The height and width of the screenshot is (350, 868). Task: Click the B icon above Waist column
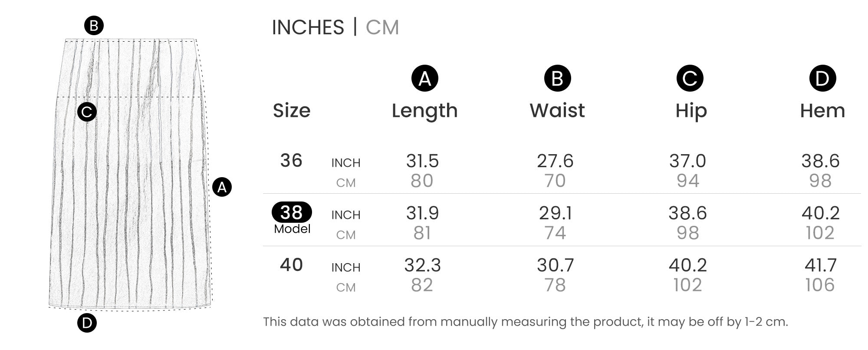[x=557, y=79]
